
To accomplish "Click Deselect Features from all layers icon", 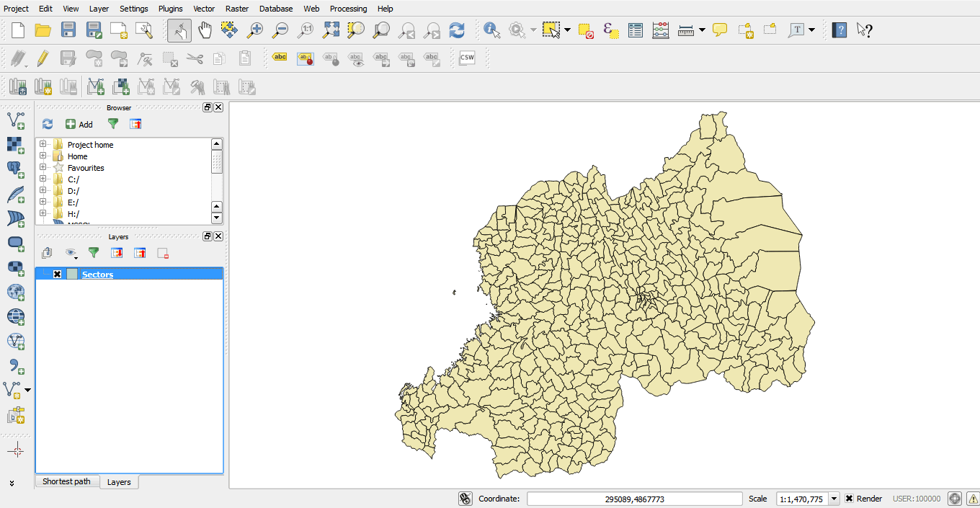I will click(586, 30).
